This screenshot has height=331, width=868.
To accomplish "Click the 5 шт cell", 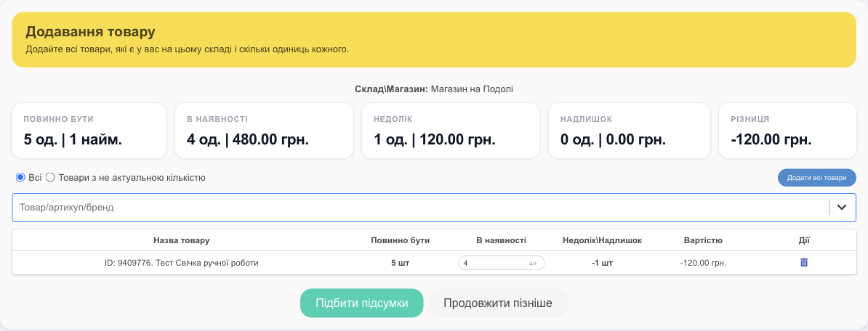I will pyautogui.click(x=401, y=263).
